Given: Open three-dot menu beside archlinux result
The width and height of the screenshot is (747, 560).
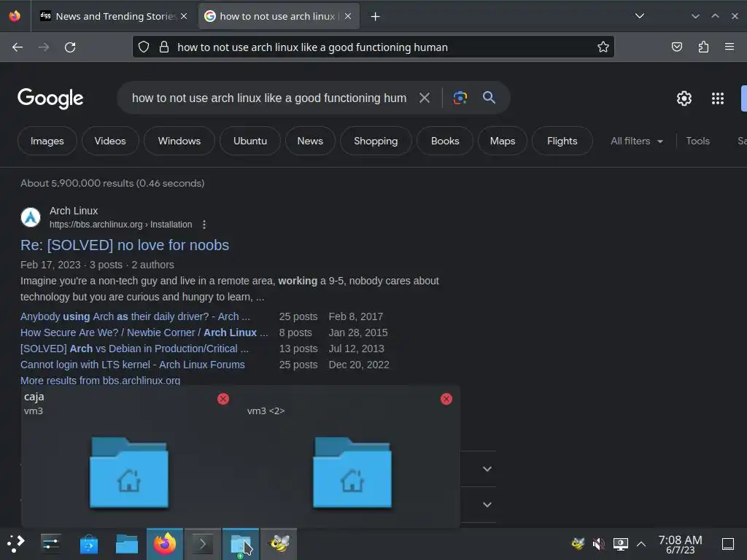Looking at the screenshot, I should (x=204, y=225).
